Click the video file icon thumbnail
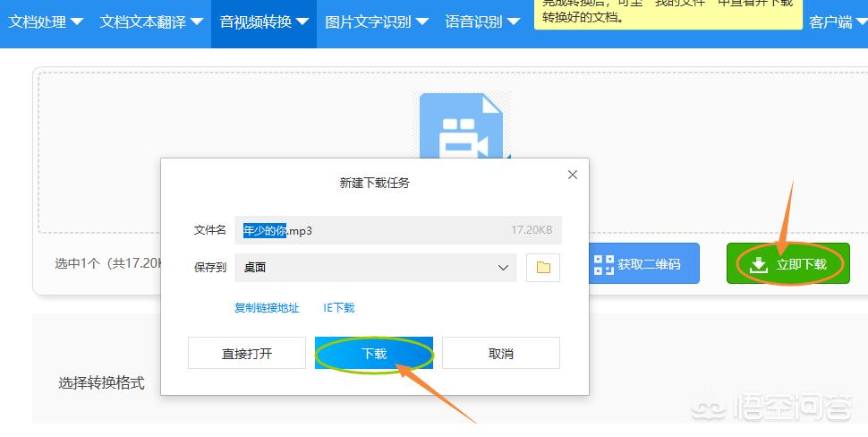 (x=461, y=126)
